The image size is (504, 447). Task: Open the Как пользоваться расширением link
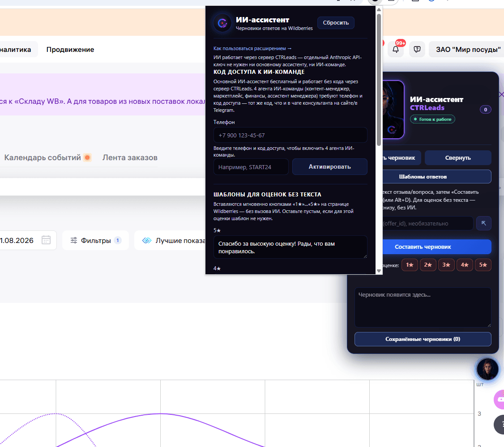click(252, 48)
